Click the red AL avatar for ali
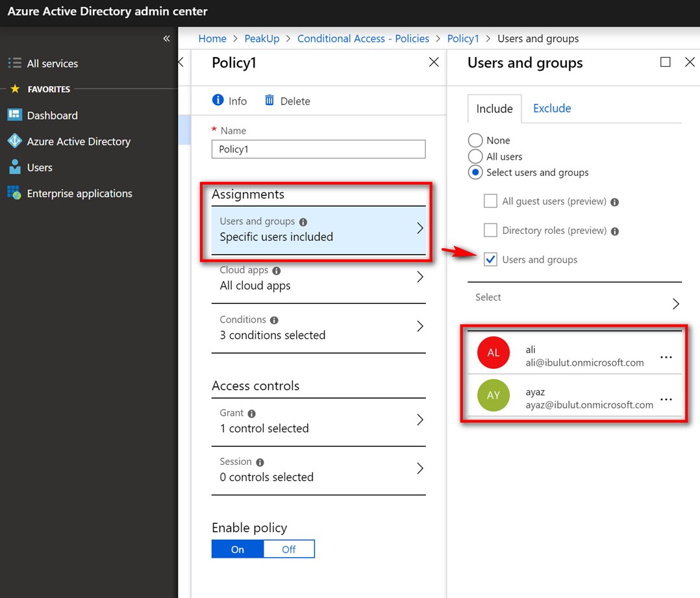Image resolution: width=700 pixels, height=598 pixels. click(x=494, y=353)
